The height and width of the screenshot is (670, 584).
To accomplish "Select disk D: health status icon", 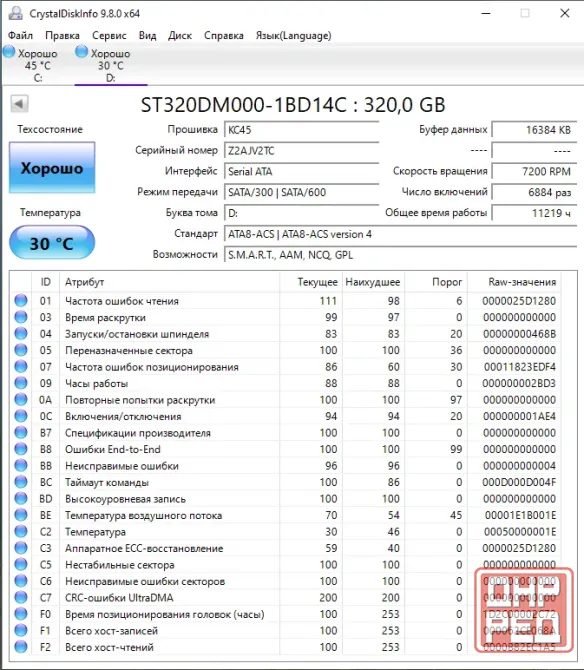I will [81, 52].
